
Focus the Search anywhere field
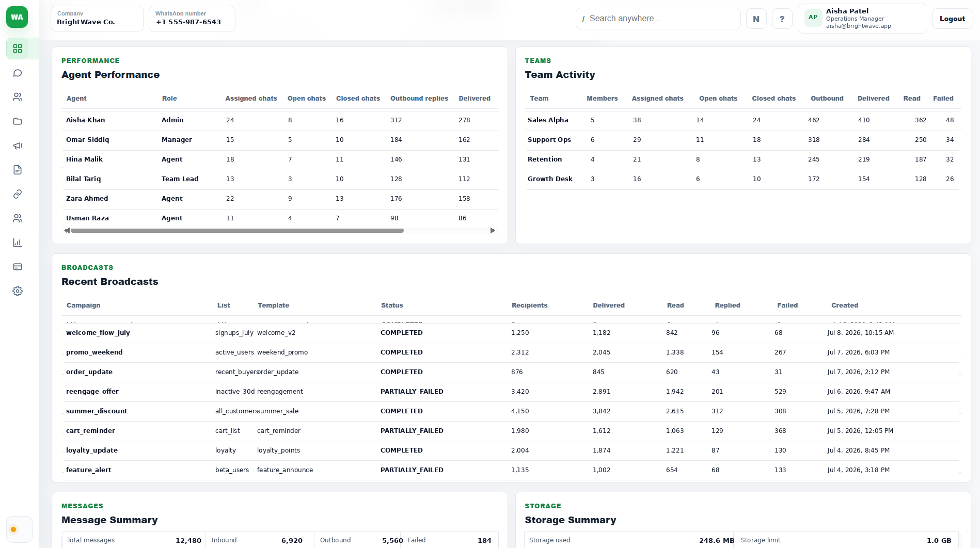pos(658,19)
